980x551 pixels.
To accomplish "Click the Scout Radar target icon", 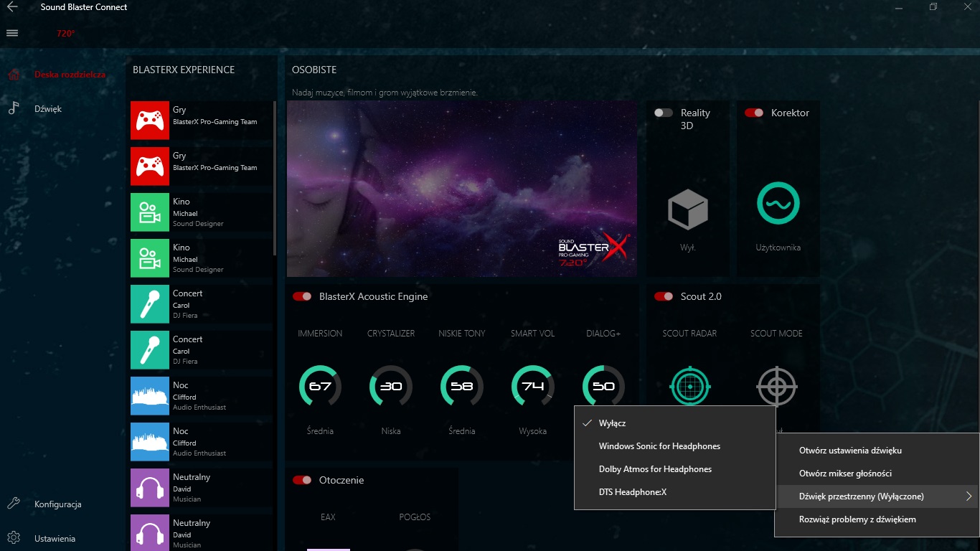I will [690, 386].
